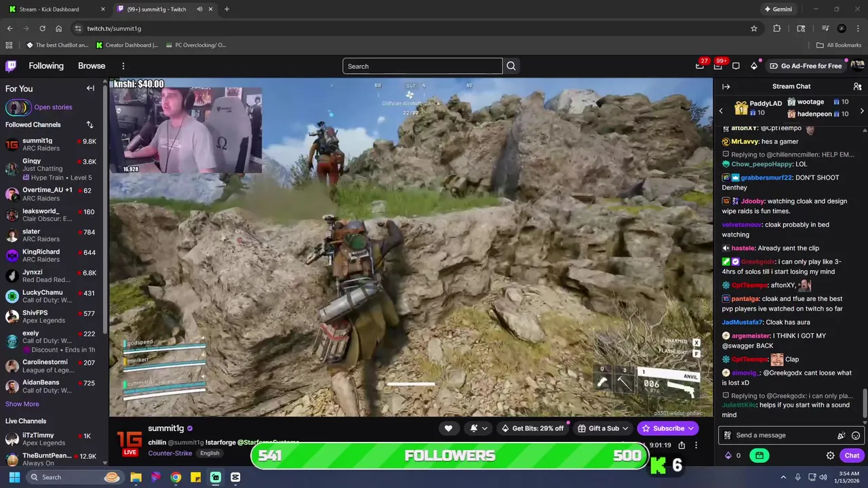Show previous top gifters in chat

click(x=720, y=110)
